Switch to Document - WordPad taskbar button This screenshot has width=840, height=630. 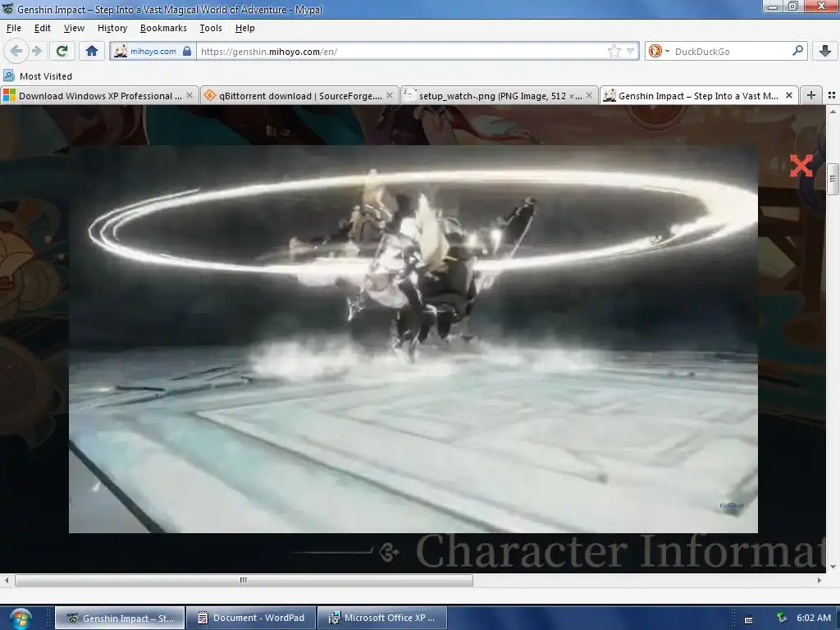pyautogui.click(x=251, y=618)
